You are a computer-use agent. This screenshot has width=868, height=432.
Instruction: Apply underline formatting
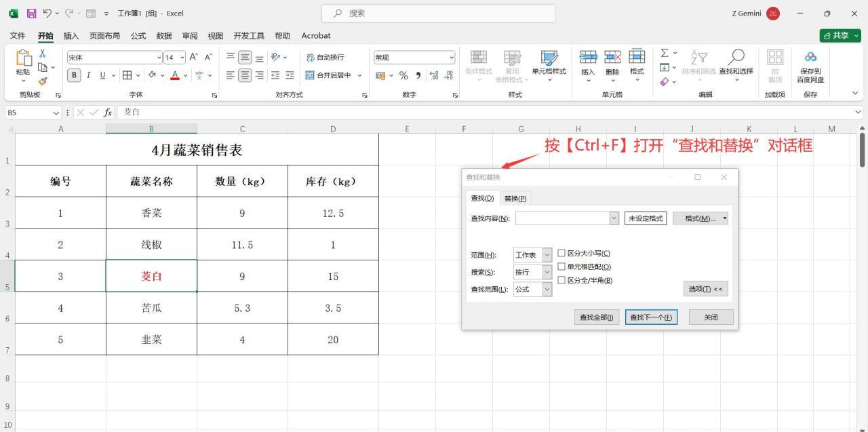[103, 75]
